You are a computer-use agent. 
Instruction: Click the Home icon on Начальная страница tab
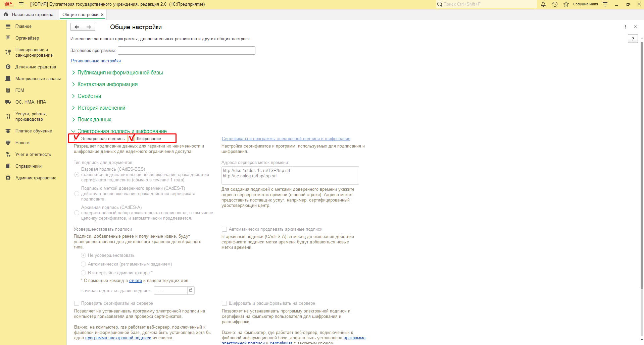6,14
